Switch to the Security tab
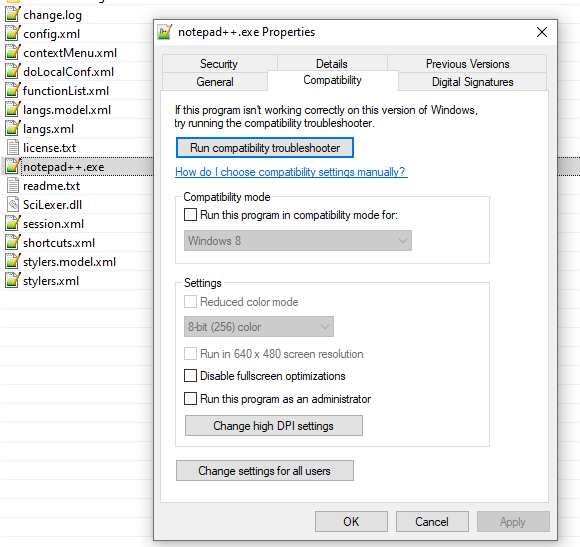This screenshot has height=547, width=580. 219,64
